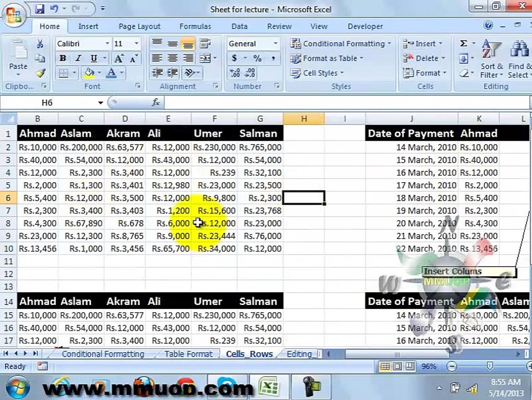Apply top vertical alignment
The image size is (532, 400).
pos(157,43)
